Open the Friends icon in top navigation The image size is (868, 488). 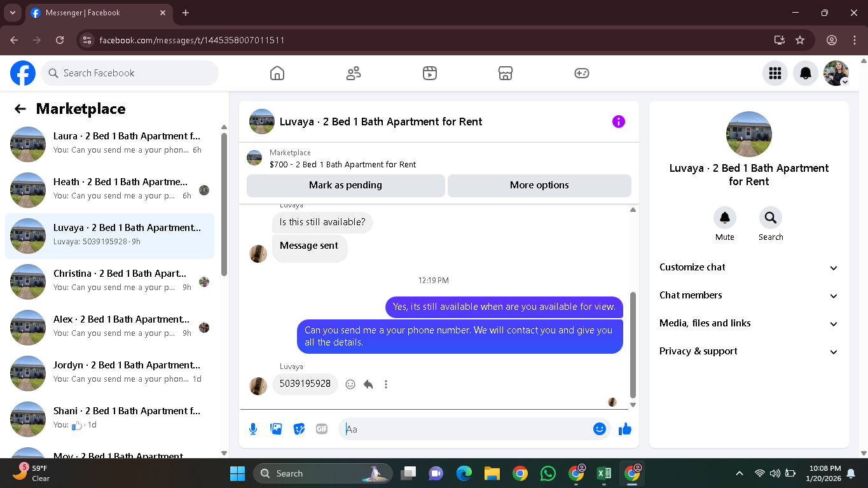coord(354,73)
